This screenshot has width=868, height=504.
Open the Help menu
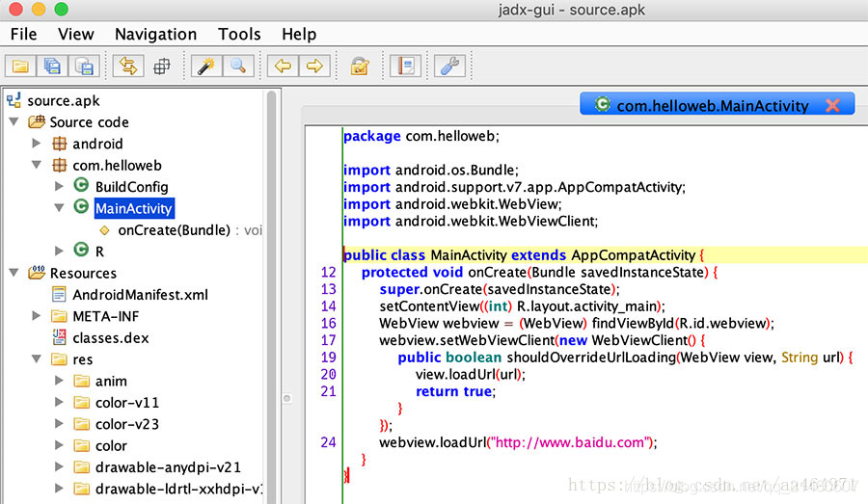pos(299,35)
